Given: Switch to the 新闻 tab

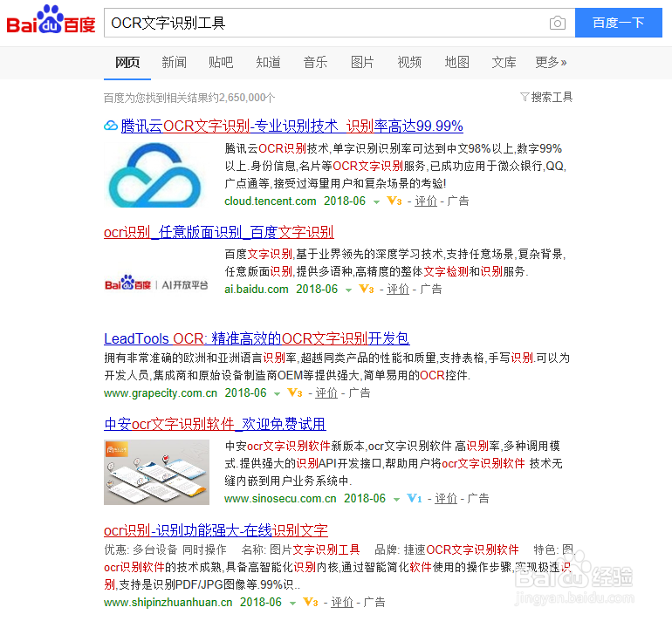Looking at the screenshot, I should [x=174, y=63].
